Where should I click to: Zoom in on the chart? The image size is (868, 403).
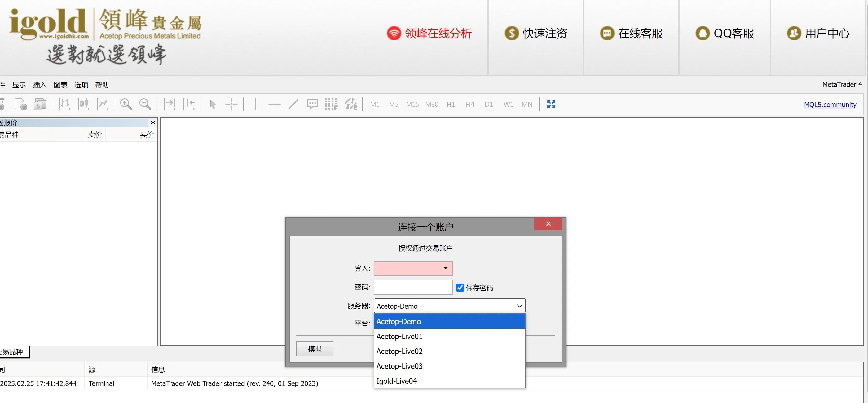tap(126, 104)
